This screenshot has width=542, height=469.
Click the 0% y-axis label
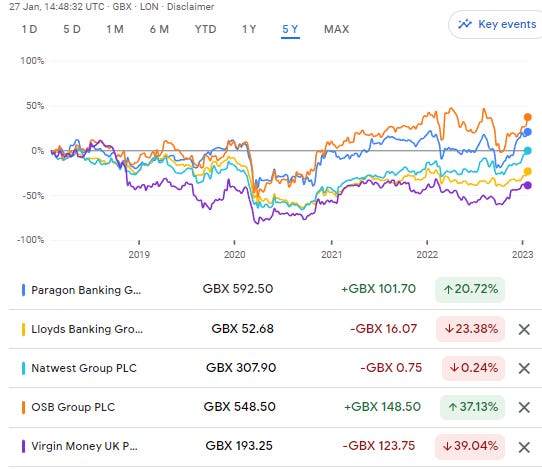point(38,151)
